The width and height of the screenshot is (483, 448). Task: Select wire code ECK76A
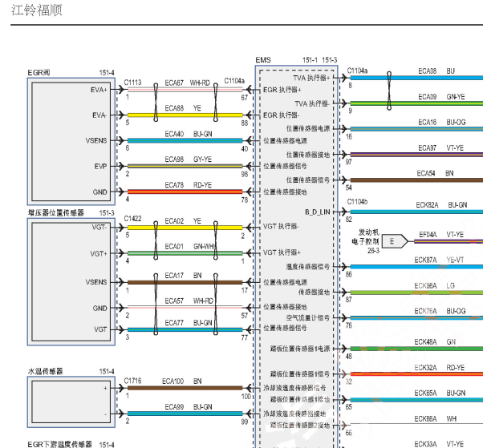pos(425,312)
